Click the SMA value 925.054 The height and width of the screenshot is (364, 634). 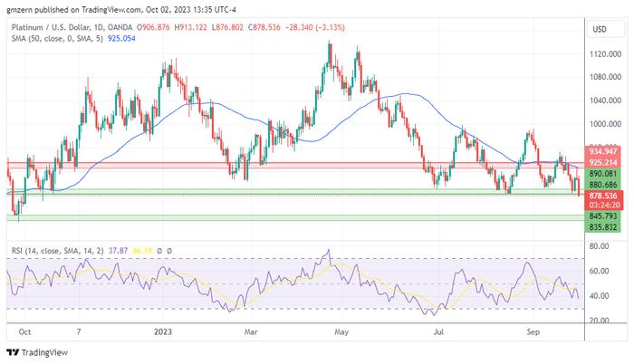[x=121, y=38]
